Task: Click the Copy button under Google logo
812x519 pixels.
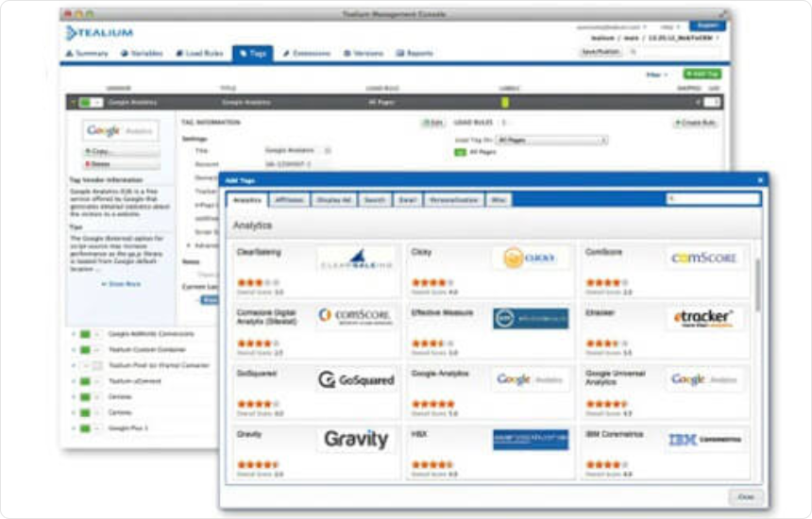Action: coord(121,152)
